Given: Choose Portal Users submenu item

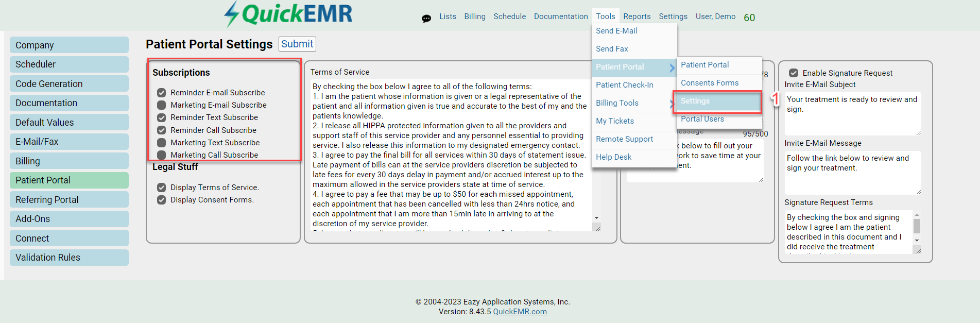Looking at the screenshot, I should 719,119.
